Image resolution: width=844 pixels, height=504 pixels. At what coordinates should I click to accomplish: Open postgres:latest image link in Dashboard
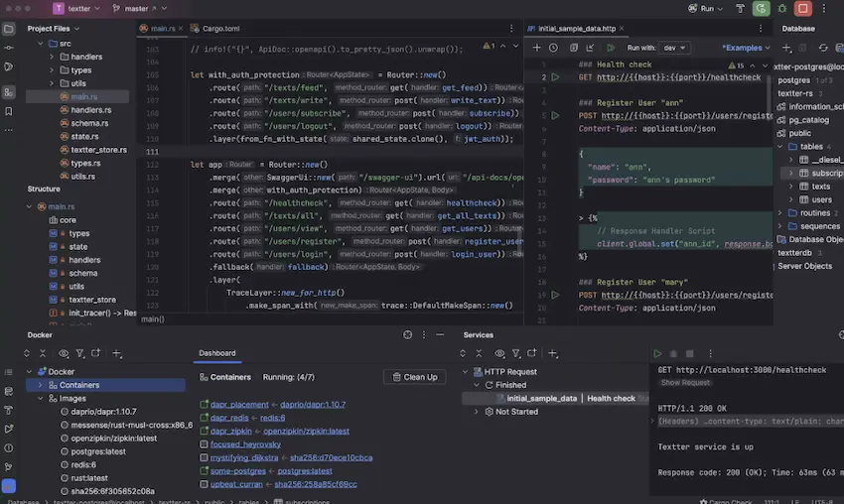click(305, 471)
